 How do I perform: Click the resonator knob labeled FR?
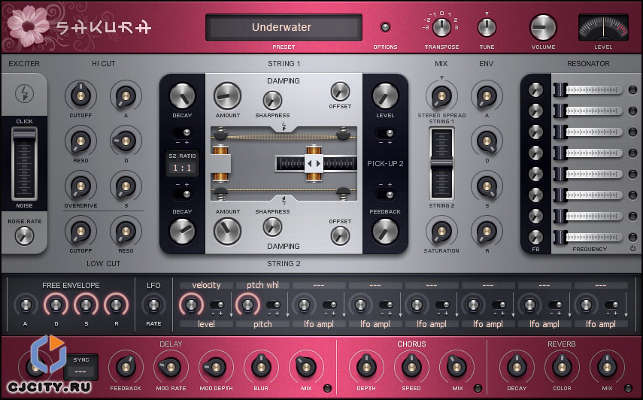tap(536, 237)
